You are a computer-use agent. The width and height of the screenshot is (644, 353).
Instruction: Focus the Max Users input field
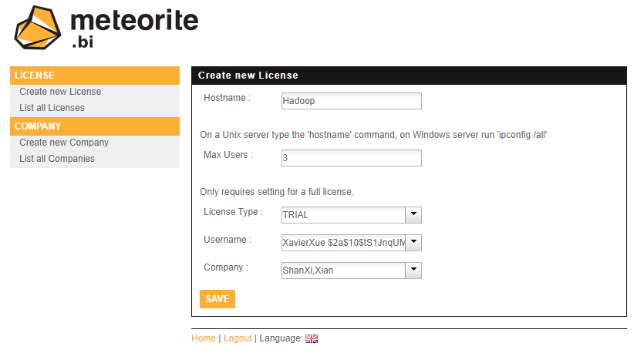click(352, 158)
